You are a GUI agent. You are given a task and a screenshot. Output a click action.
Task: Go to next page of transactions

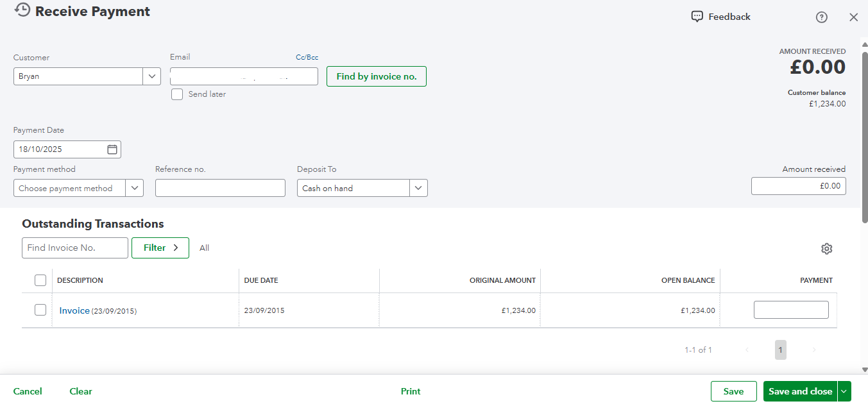(814, 350)
